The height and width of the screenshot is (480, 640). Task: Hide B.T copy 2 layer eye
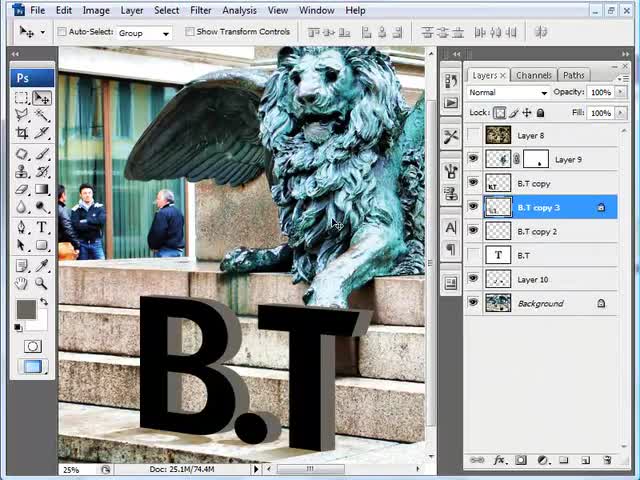473,231
